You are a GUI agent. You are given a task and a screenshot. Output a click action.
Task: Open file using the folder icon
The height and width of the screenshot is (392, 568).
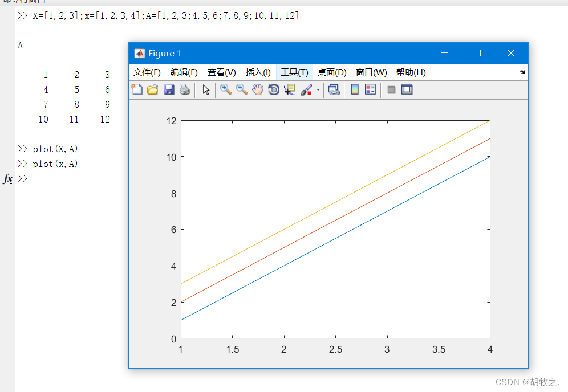(x=153, y=89)
